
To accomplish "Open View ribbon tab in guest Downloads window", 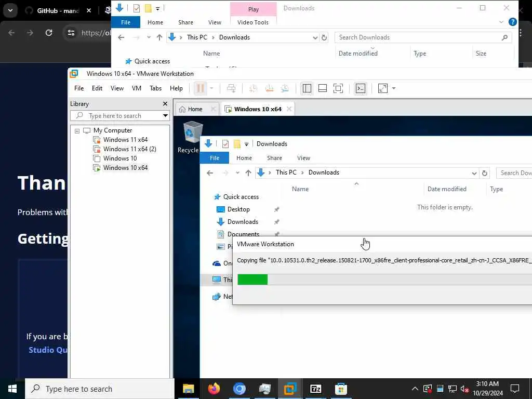I will click(303, 158).
